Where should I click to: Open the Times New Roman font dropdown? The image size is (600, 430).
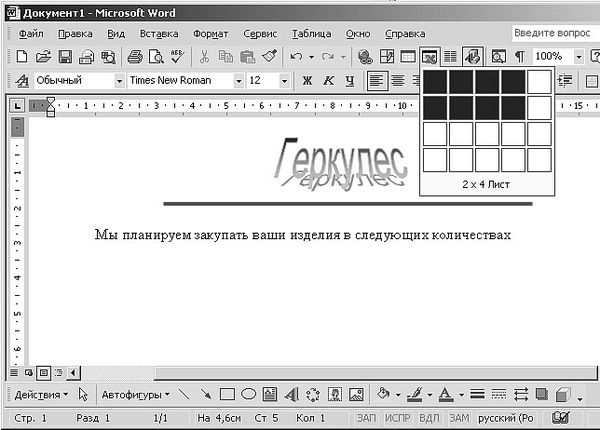click(239, 80)
